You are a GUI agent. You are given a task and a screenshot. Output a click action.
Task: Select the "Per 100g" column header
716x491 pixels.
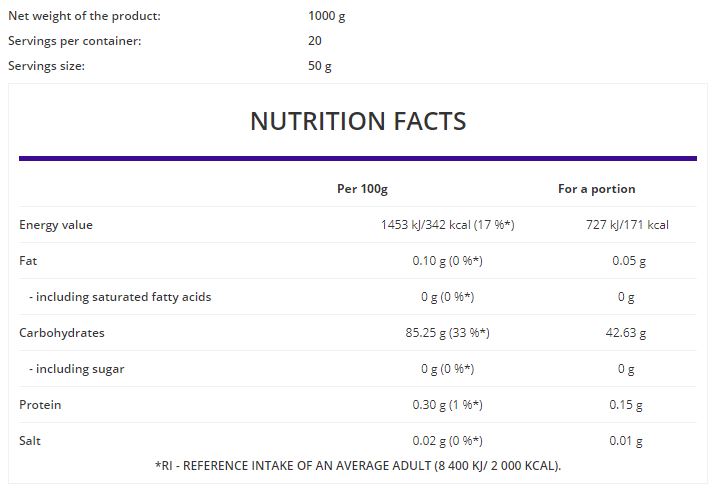point(362,188)
